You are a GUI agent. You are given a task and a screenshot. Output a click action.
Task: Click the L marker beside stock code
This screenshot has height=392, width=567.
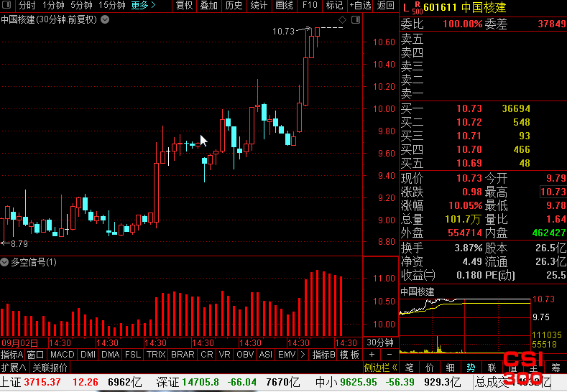pos(406,7)
